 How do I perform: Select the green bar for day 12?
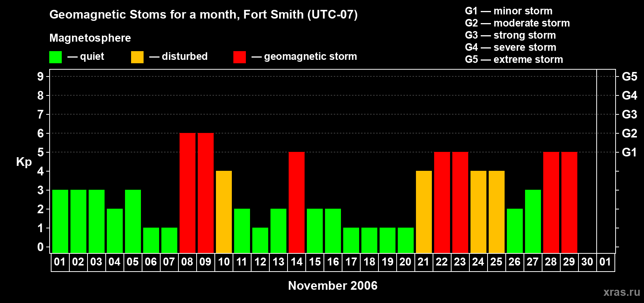[x=260, y=240]
